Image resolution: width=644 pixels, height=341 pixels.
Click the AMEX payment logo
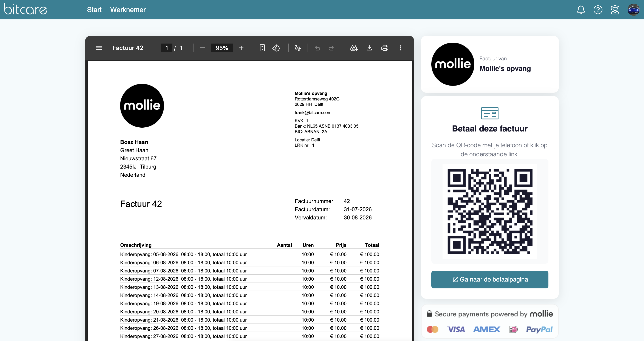pyautogui.click(x=487, y=330)
